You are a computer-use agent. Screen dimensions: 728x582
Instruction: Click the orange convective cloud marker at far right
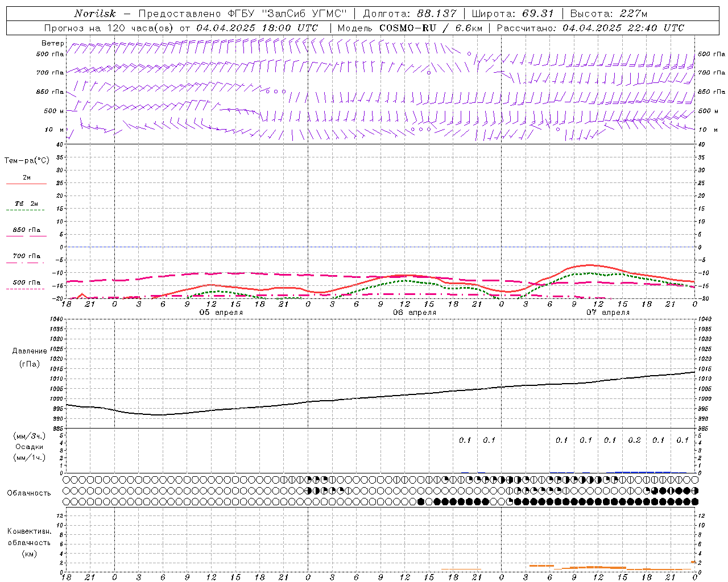[693, 562]
